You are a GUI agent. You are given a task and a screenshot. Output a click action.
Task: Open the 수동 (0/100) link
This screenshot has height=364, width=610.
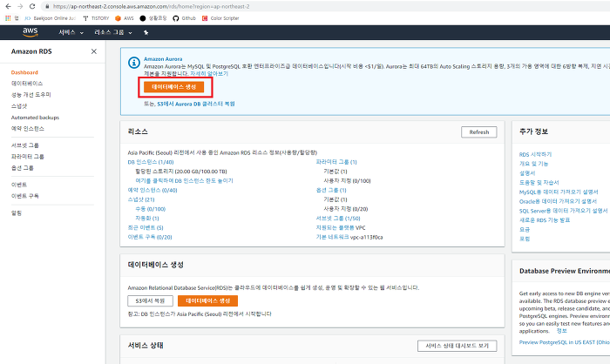[151, 209]
